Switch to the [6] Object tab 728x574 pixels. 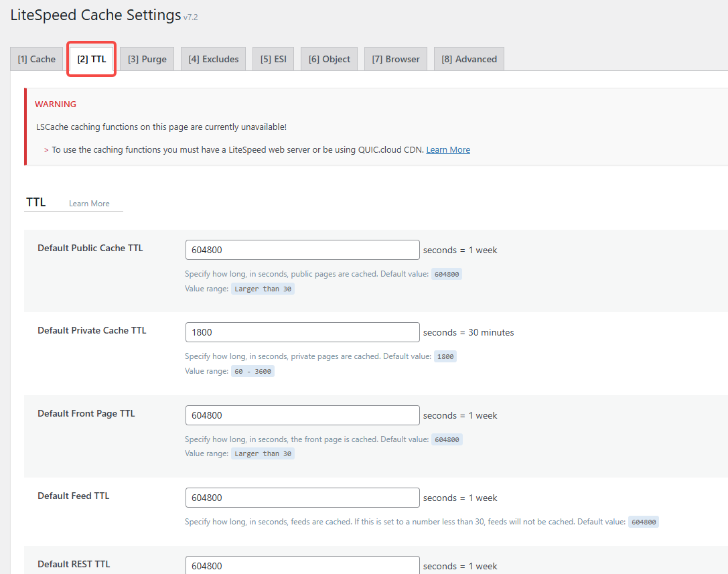pos(330,59)
